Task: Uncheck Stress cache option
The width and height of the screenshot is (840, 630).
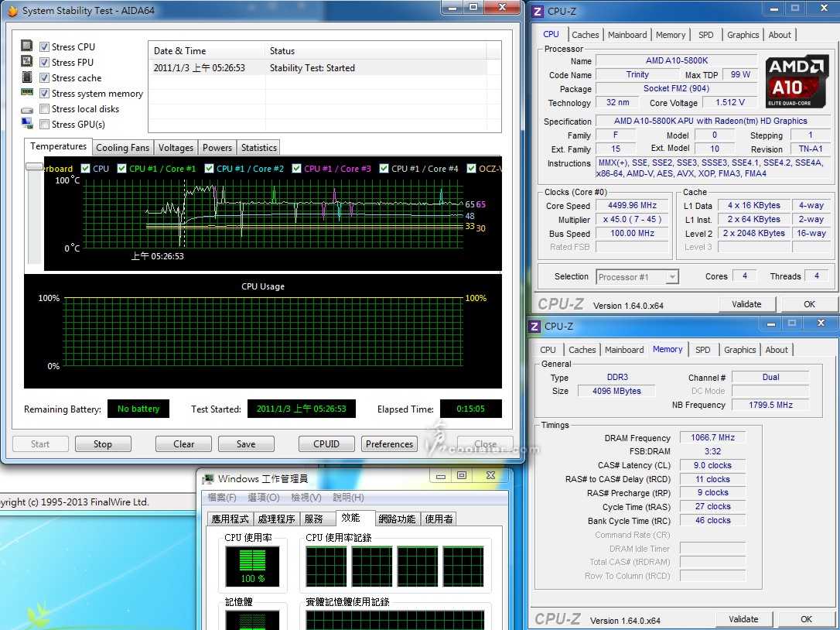Action: [44, 77]
